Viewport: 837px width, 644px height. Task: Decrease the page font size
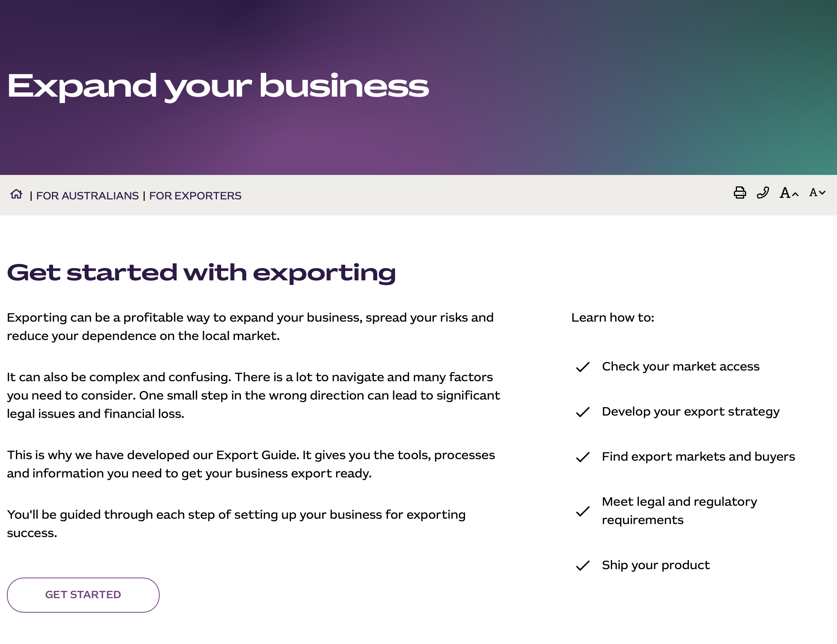(x=817, y=193)
